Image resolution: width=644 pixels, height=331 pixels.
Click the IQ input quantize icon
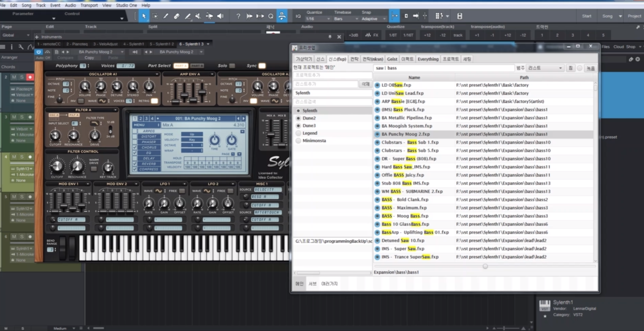pyautogui.click(x=298, y=16)
